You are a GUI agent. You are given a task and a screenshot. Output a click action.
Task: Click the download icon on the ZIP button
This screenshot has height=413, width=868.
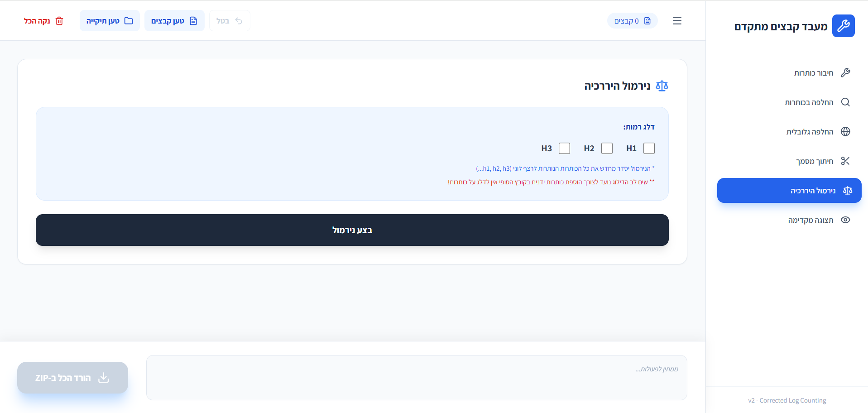[x=104, y=378]
